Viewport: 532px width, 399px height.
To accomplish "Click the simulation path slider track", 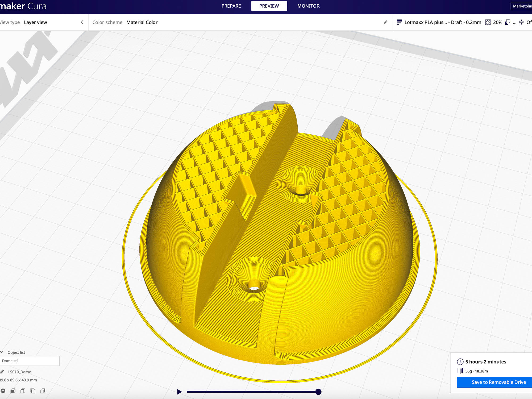I will click(252, 392).
